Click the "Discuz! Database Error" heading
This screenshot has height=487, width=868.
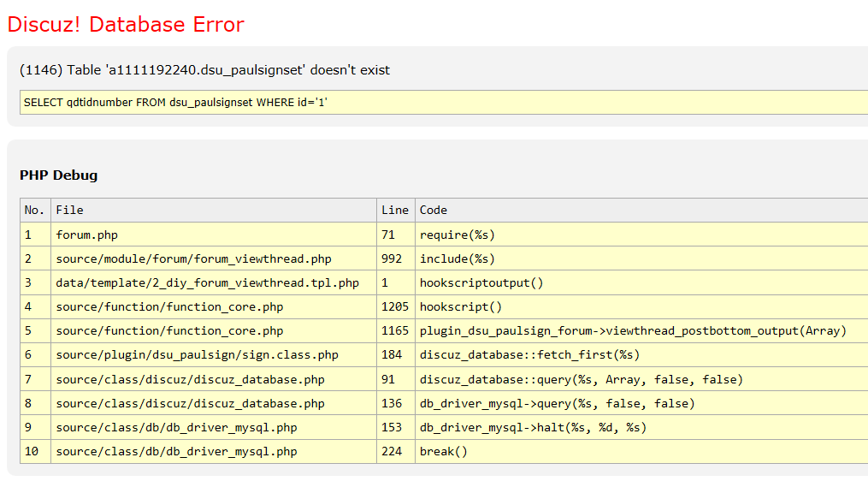(126, 25)
